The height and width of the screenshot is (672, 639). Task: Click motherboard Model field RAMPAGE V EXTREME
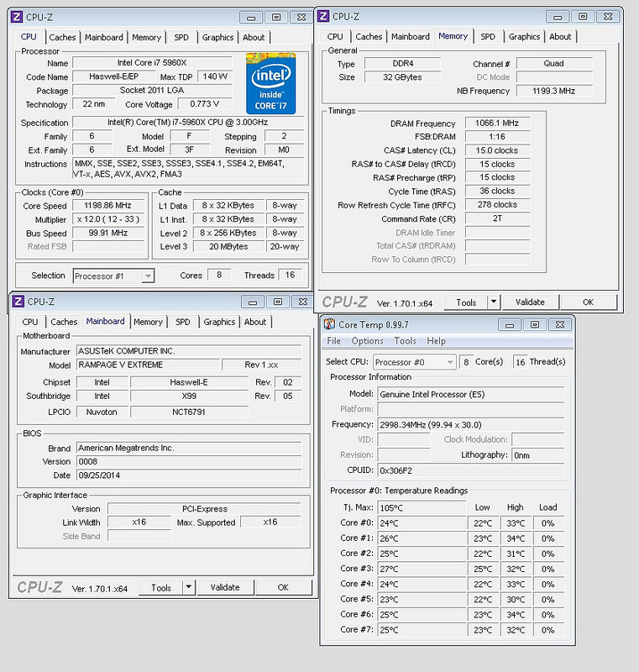[x=148, y=365]
